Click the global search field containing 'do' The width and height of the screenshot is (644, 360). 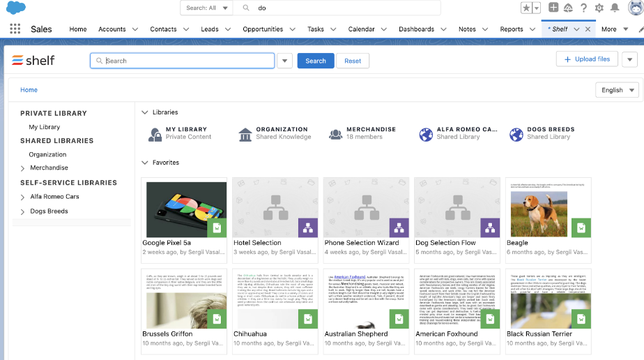[337, 8]
